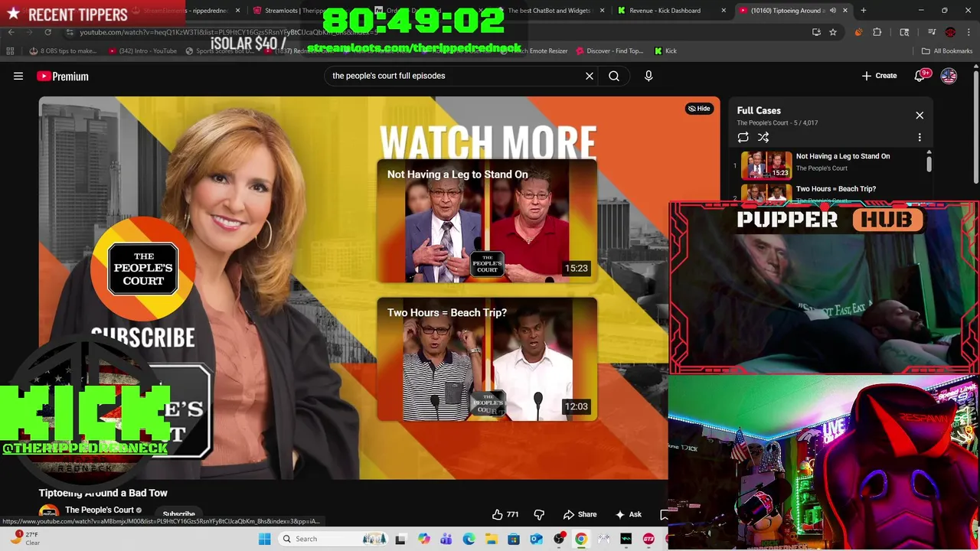This screenshot has width=980, height=551.
Task: Go to YouTube Premium home logo
Action: coord(63,76)
